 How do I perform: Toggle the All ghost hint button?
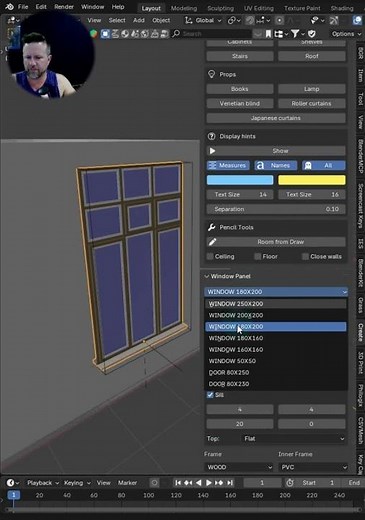click(x=324, y=165)
